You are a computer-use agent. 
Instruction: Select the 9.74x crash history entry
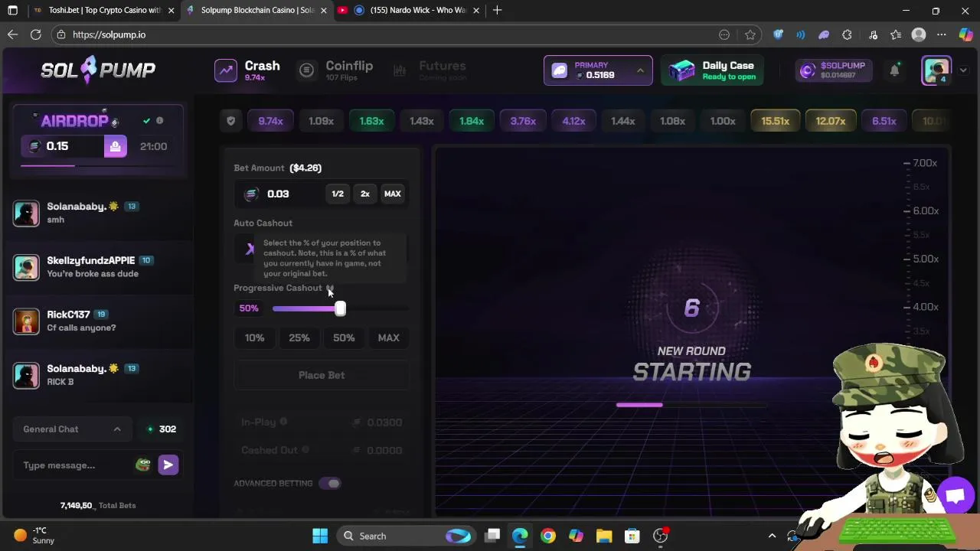(x=270, y=121)
